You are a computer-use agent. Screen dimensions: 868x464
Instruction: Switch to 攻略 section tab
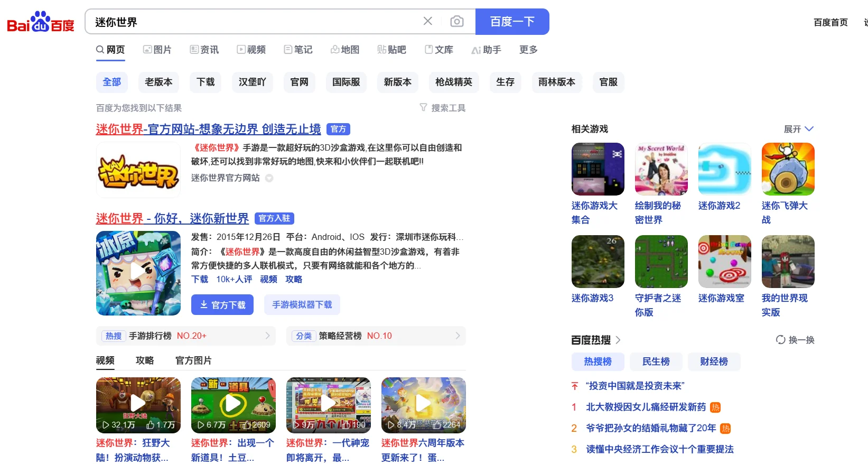[145, 360]
